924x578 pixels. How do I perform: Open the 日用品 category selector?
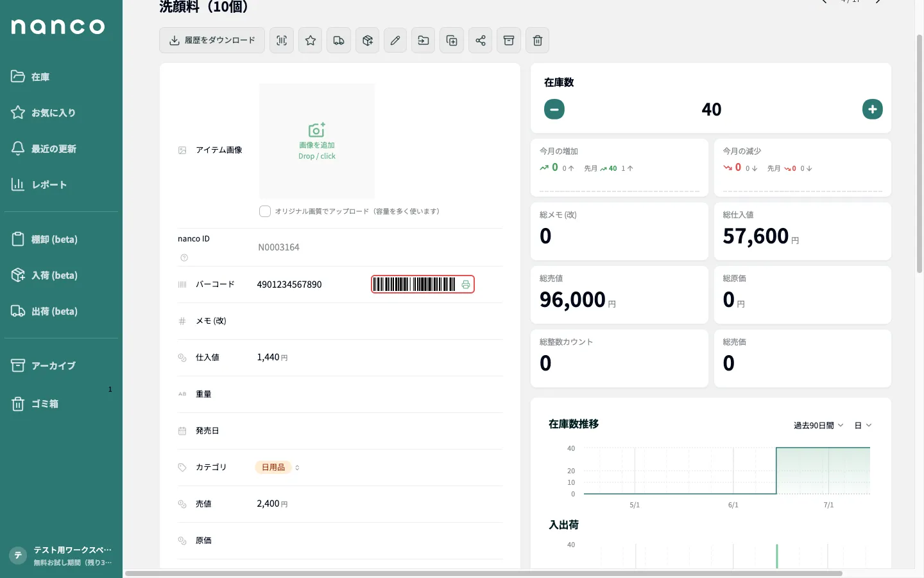point(278,468)
